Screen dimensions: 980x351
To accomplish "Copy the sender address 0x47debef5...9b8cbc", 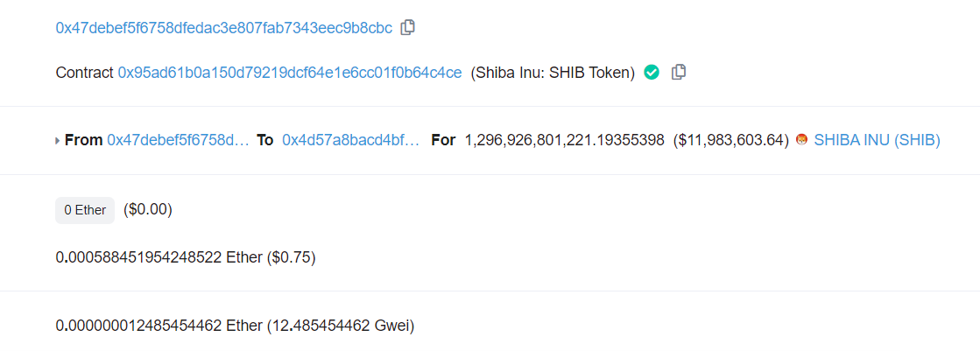I will click(407, 27).
